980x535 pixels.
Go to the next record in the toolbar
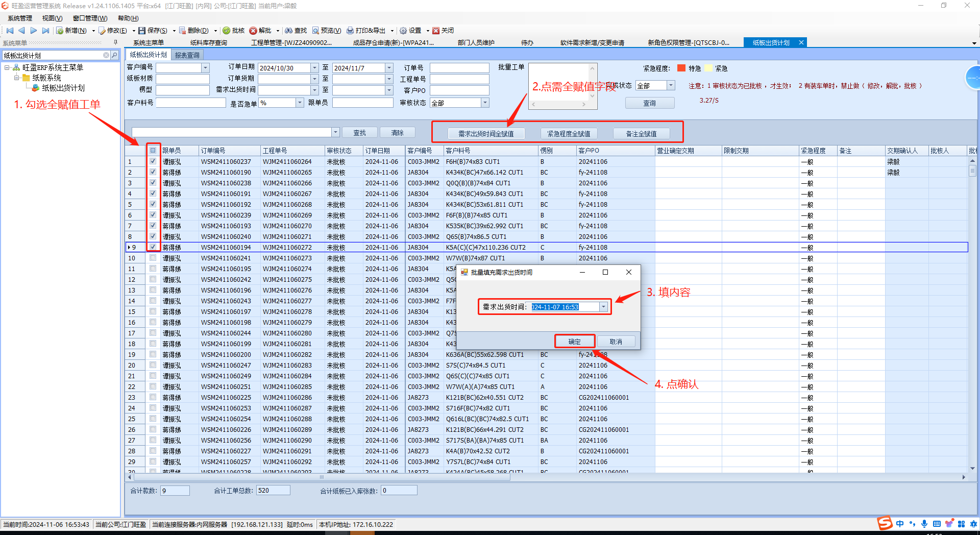pyautogui.click(x=34, y=31)
